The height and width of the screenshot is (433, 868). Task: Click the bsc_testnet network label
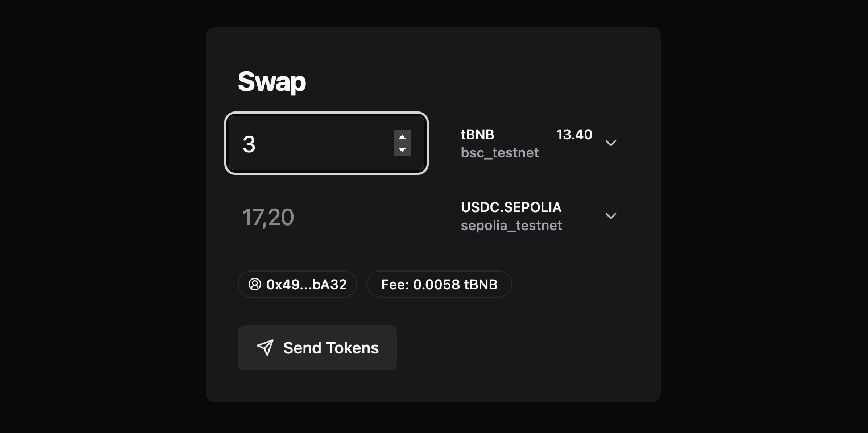click(x=499, y=153)
